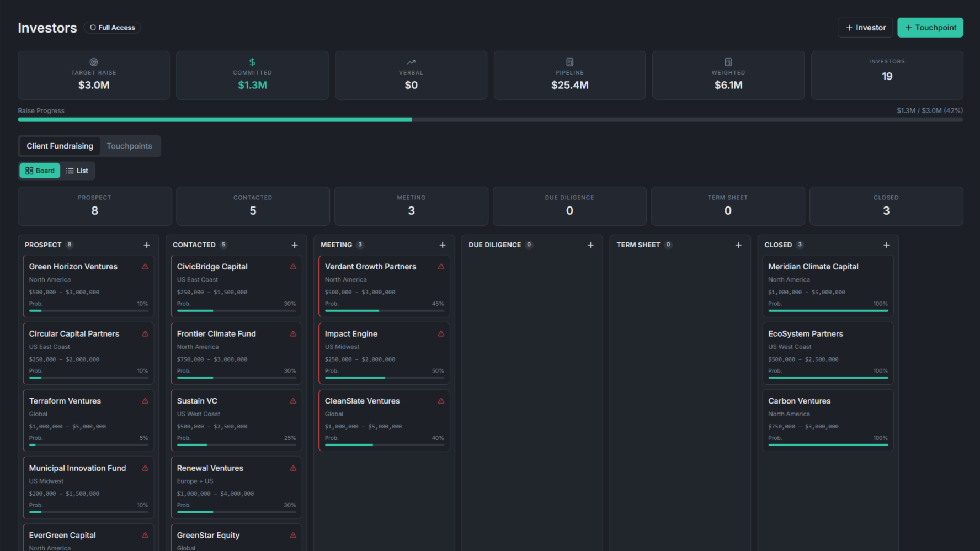Click the CivicBridge Capital card title

tap(212, 267)
